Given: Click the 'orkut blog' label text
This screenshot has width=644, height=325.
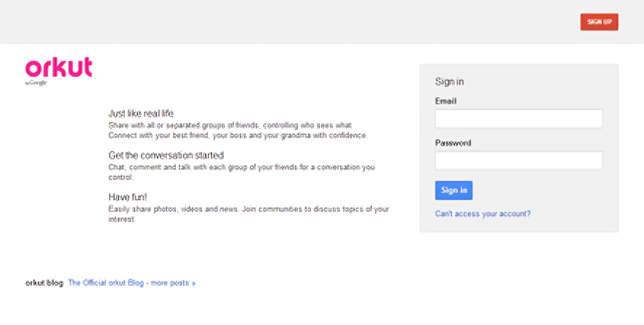Looking at the screenshot, I should point(44,283).
